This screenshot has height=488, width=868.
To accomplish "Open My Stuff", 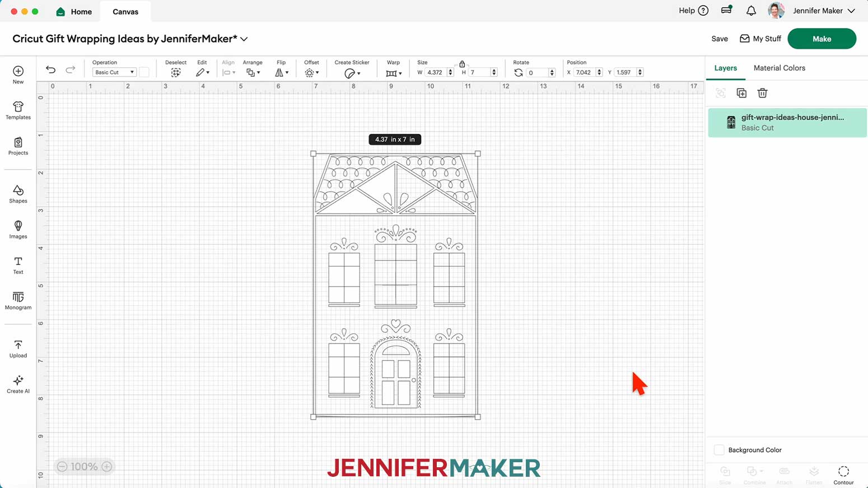I will (x=760, y=39).
